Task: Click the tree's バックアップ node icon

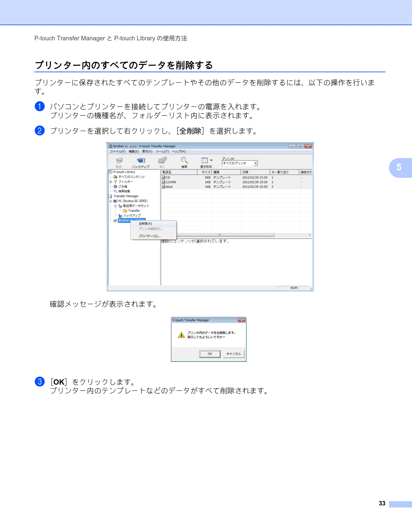Action: click(x=120, y=215)
